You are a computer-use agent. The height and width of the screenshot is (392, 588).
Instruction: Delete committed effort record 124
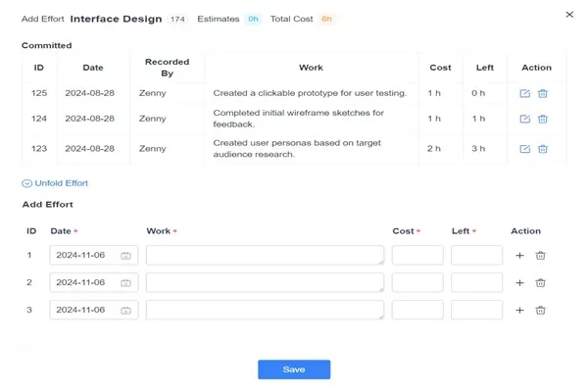543,119
